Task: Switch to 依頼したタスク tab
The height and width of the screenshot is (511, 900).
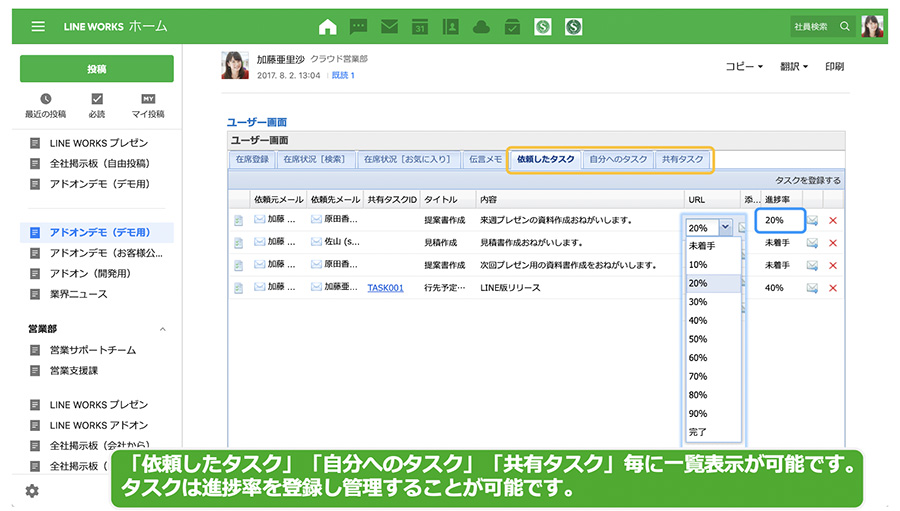Action: click(545, 160)
